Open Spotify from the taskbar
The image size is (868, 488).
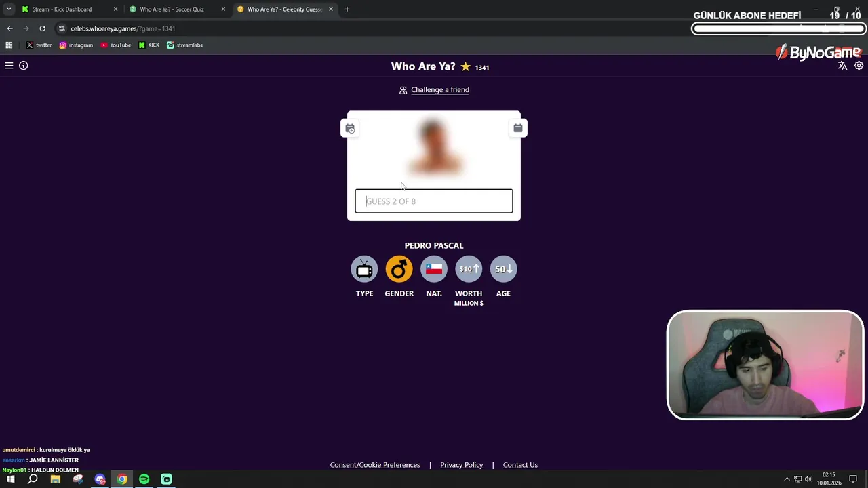(x=144, y=479)
